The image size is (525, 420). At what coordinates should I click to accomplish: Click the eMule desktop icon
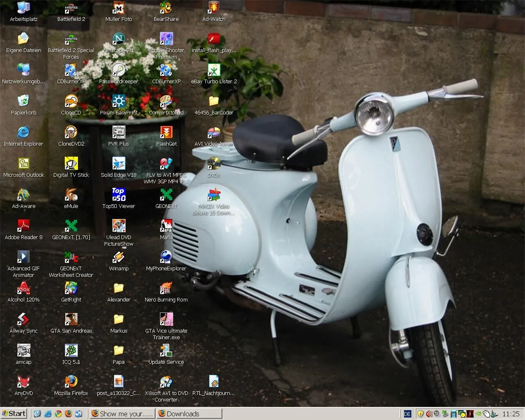point(71,195)
